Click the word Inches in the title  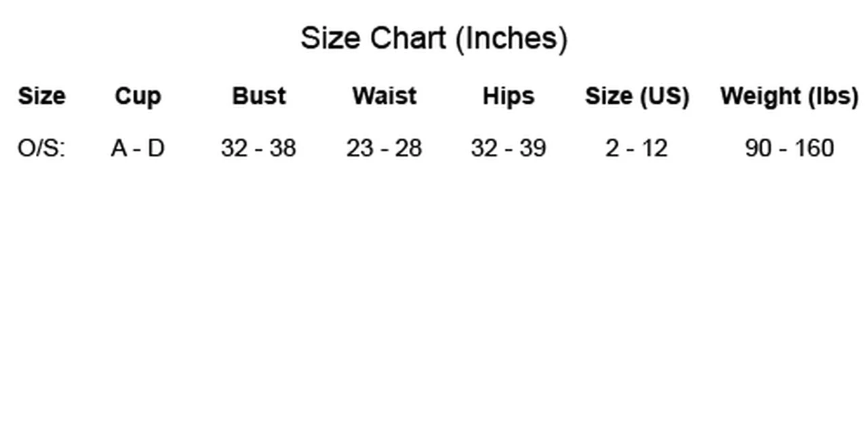[x=511, y=39]
